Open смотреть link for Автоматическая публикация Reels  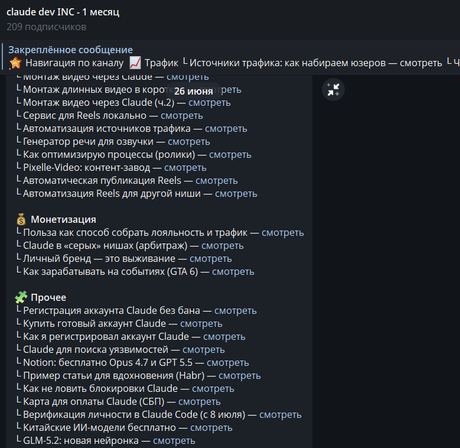point(216,180)
